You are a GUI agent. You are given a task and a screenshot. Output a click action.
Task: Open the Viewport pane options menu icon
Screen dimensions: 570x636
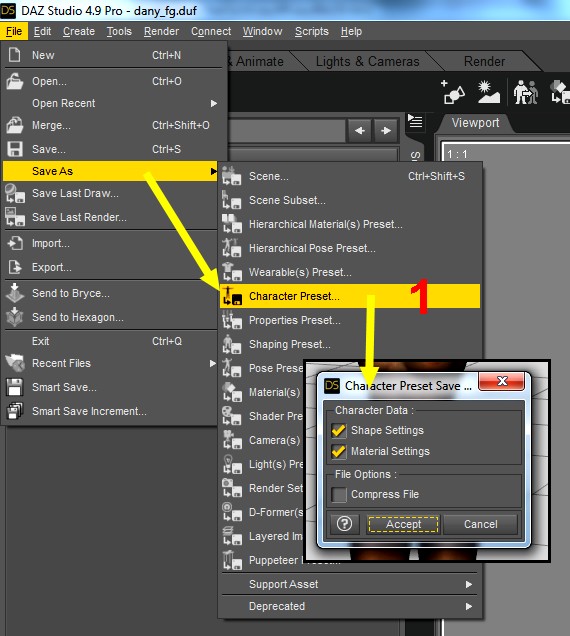pos(415,121)
